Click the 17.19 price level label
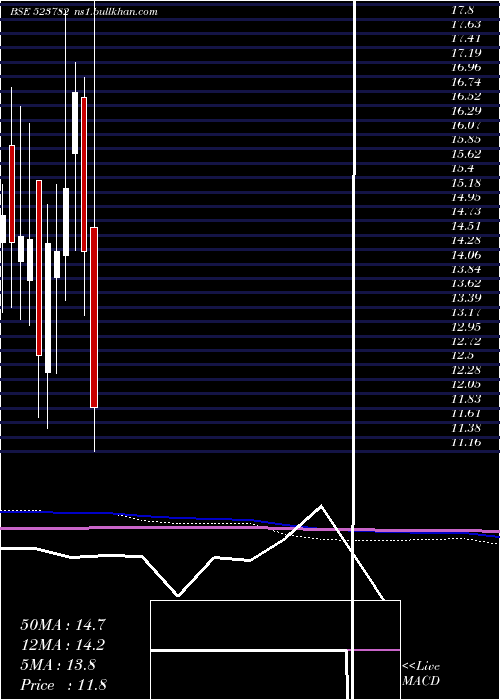 click(x=466, y=53)
